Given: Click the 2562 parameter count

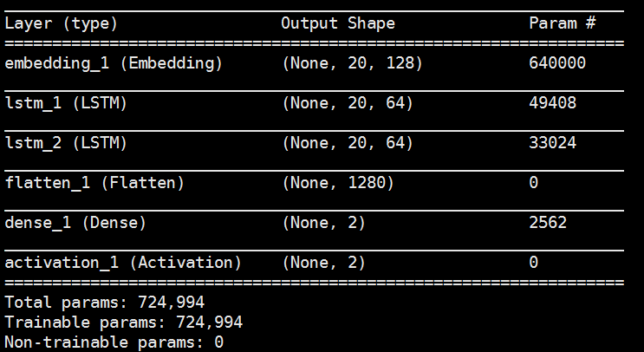Looking at the screenshot, I should [x=548, y=223].
